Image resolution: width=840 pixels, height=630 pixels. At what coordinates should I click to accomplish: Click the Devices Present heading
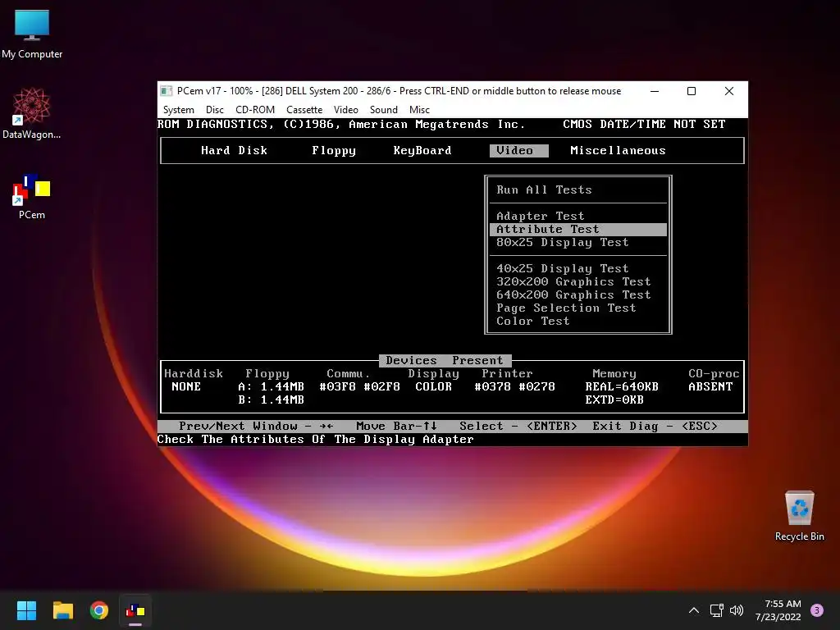[x=445, y=361]
